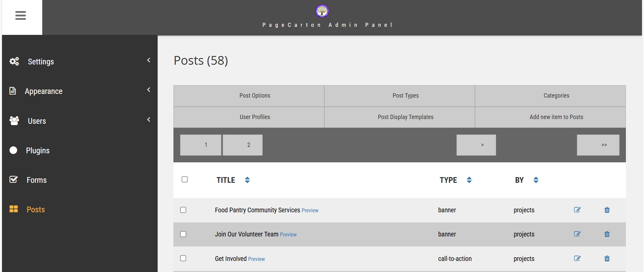Viewport: 644px width, 272px height.
Task: Click Add new item to Posts
Action: point(556,117)
